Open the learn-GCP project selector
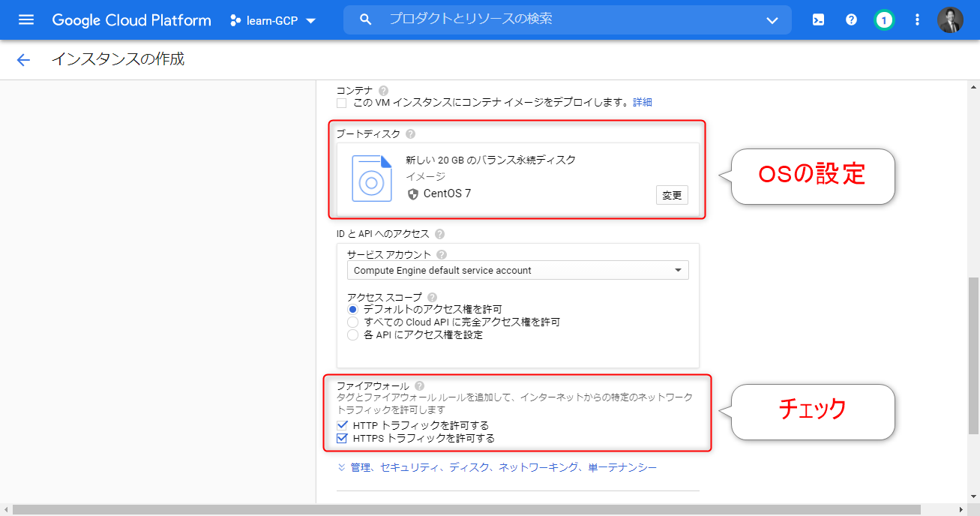This screenshot has height=516, width=980. pyautogui.click(x=273, y=20)
